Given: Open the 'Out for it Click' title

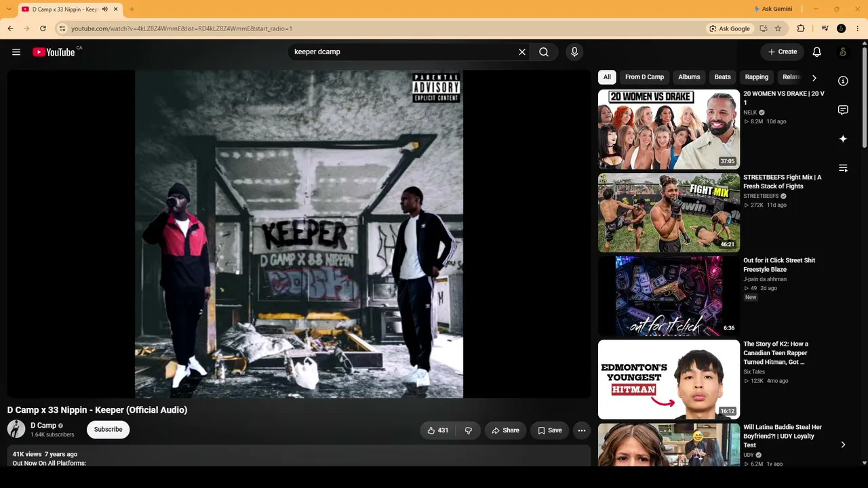Looking at the screenshot, I should (x=779, y=265).
